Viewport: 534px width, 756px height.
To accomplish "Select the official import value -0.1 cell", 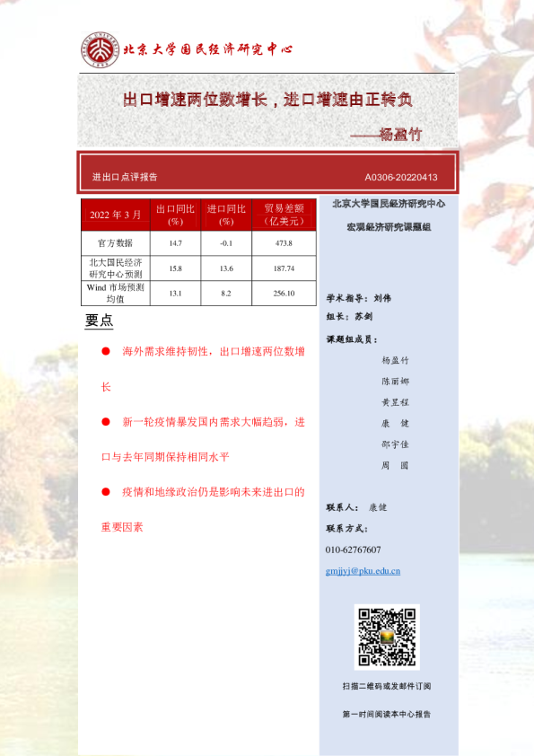I will [x=226, y=243].
